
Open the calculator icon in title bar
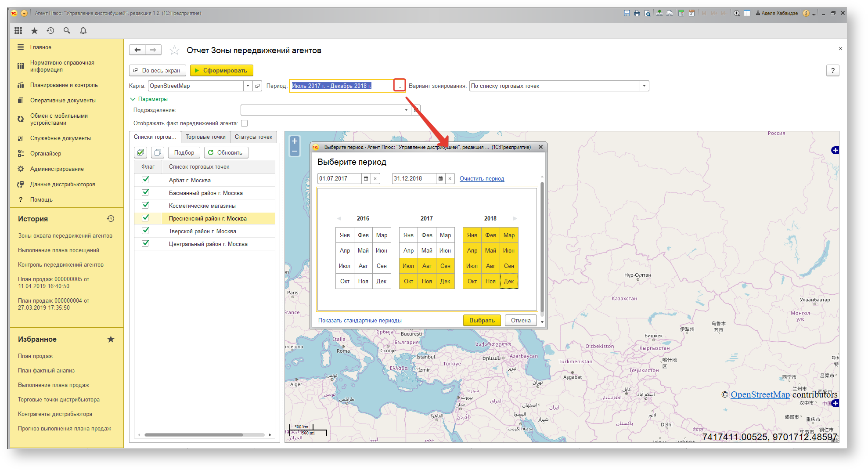tap(681, 13)
